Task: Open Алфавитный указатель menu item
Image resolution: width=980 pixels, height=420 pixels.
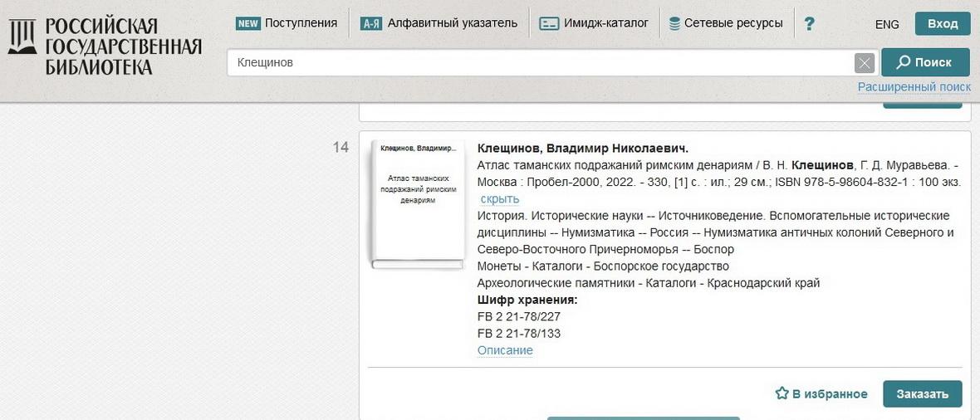Action: (452, 24)
